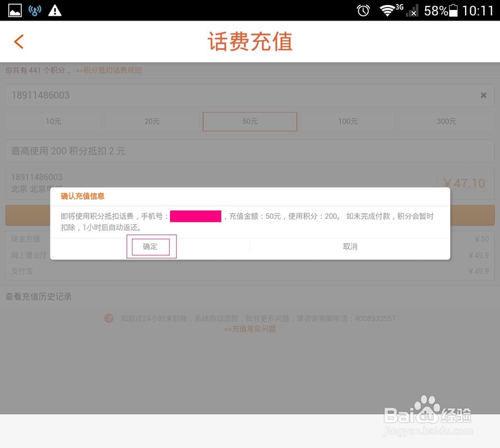The image size is (500, 448).
Task: Select the 300元 recharge amount
Action: (x=446, y=121)
